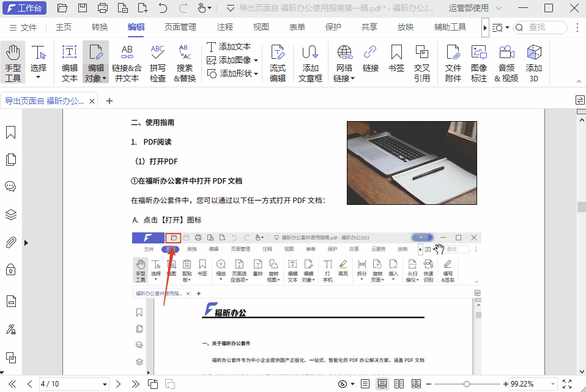Viewport: 586px width, 392px height.
Task: Insert an image via 添加图像
Action: coord(233,61)
